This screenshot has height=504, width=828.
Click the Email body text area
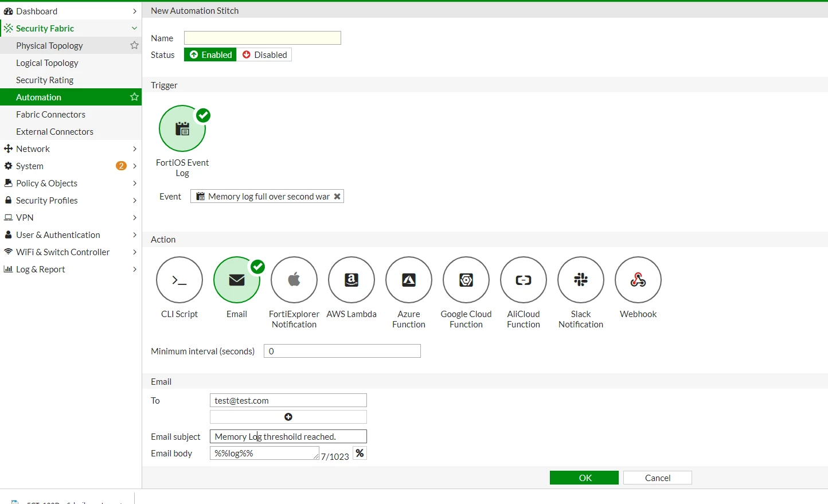pyautogui.click(x=264, y=453)
